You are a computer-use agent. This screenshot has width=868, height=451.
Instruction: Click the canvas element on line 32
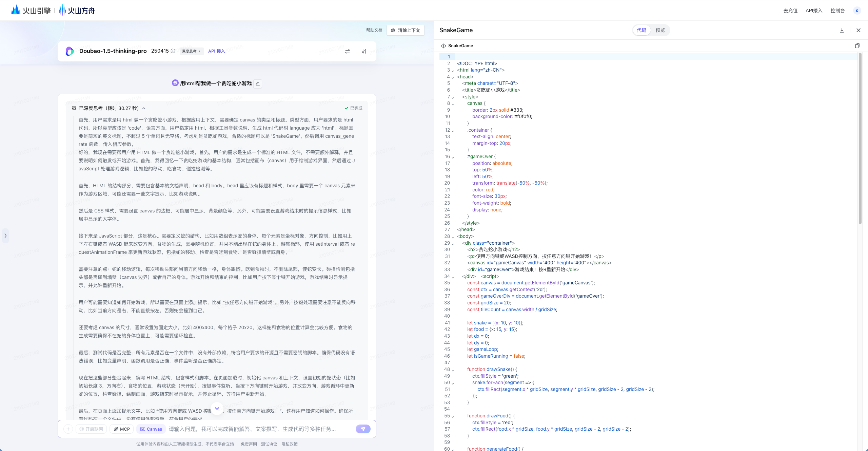[x=539, y=263]
